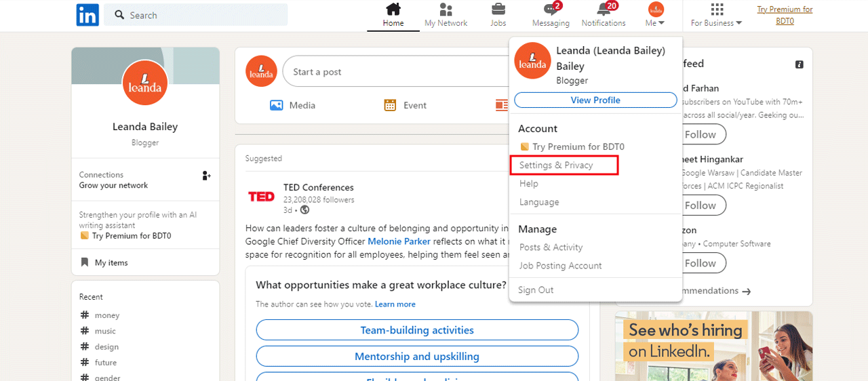Open Connections Grow your network
This screenshot has width=868, height=381.
113,180
